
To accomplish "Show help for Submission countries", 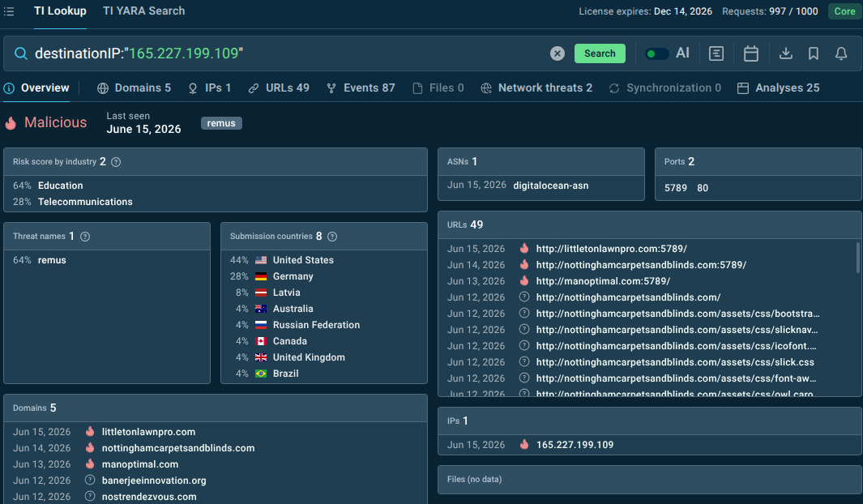I will [332, 237].
